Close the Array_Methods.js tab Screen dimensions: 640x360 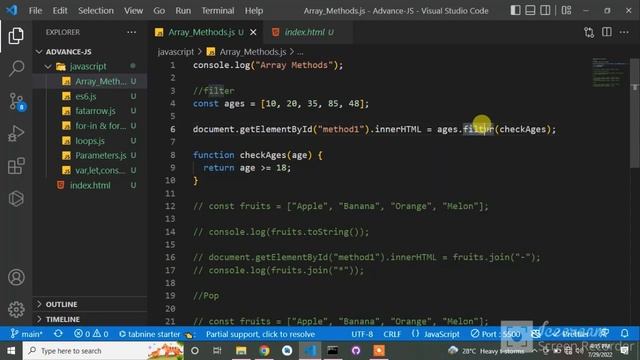pos(253,32)
